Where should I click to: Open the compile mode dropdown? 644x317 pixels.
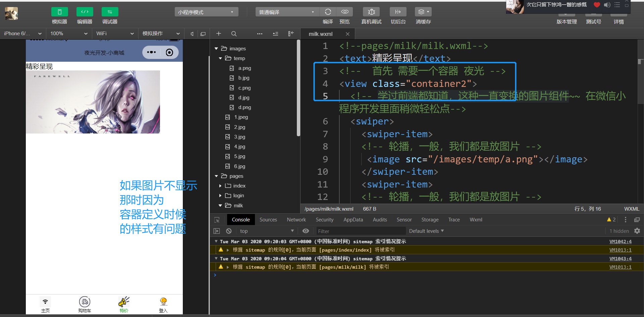tap(287, 12)
